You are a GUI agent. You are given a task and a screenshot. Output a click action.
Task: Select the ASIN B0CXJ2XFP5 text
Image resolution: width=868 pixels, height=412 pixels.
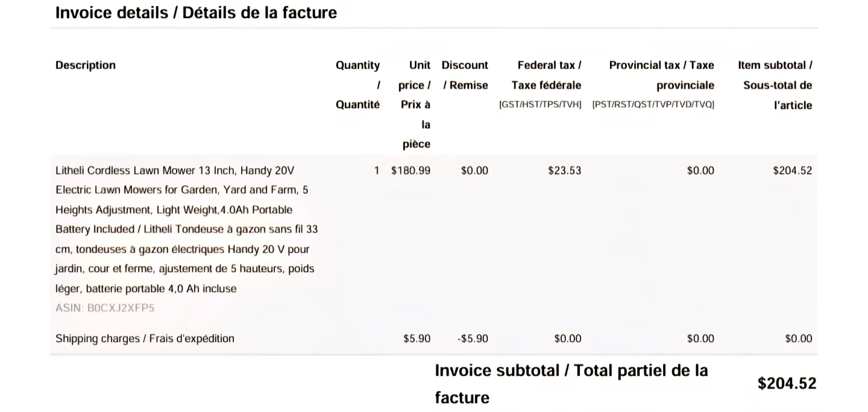tap(105, 308)
